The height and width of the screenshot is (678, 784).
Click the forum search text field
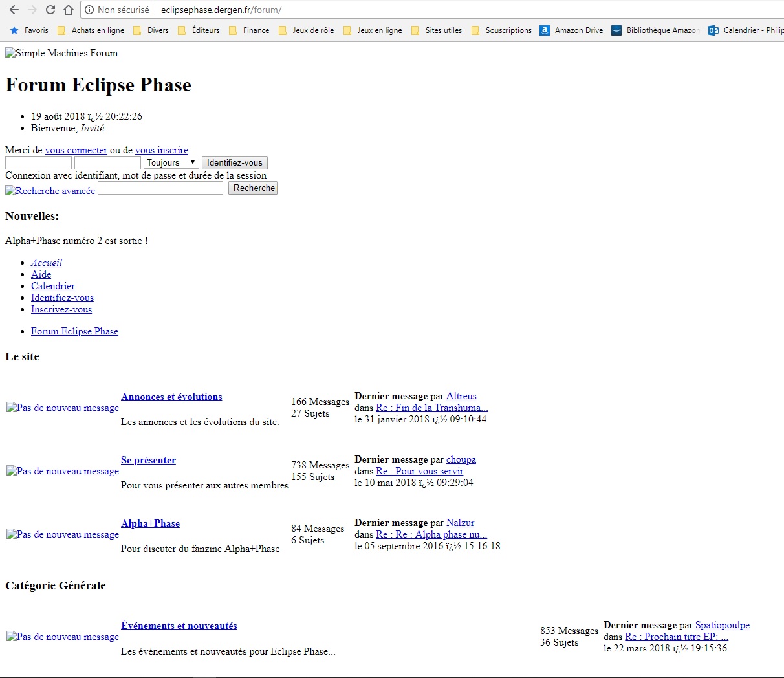tap(160, 188)
